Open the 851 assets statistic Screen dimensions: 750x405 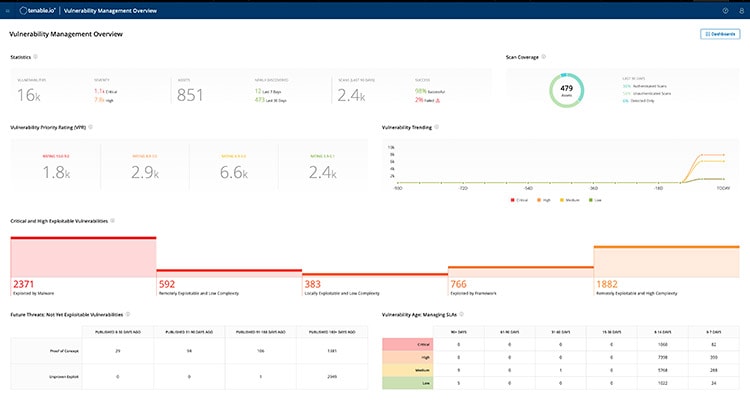point(190,95)
